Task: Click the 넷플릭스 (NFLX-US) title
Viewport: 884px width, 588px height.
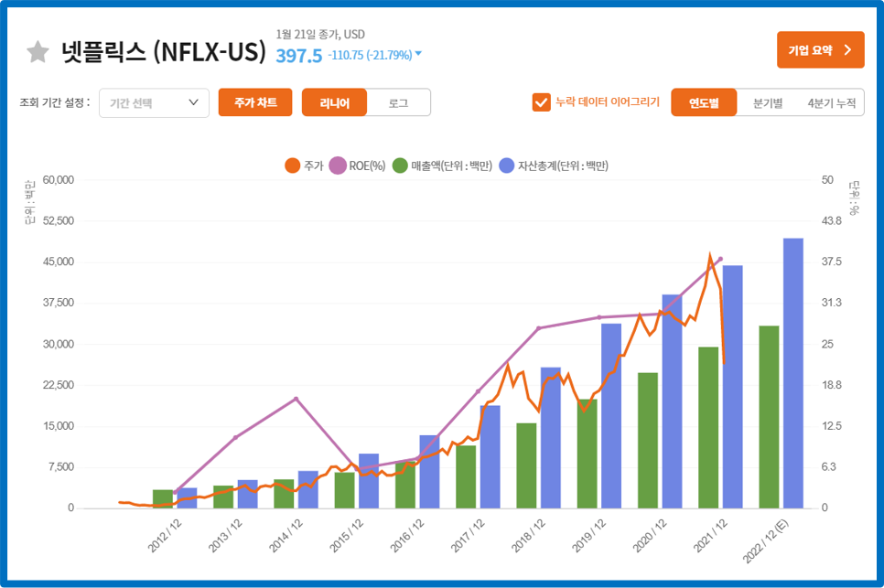Action: [x=164, y=52]
